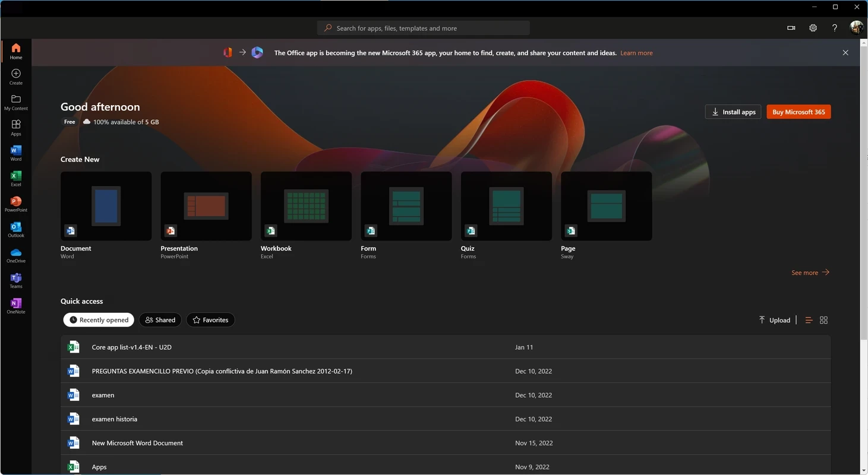Expand See more templates
Image resolution: width=868 pixels, height=475 pixels.
click(810, 273)
